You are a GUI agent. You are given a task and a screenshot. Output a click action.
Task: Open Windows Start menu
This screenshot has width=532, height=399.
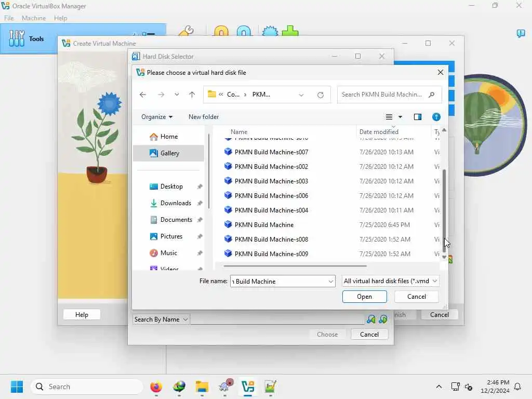(x=17, y=387)
